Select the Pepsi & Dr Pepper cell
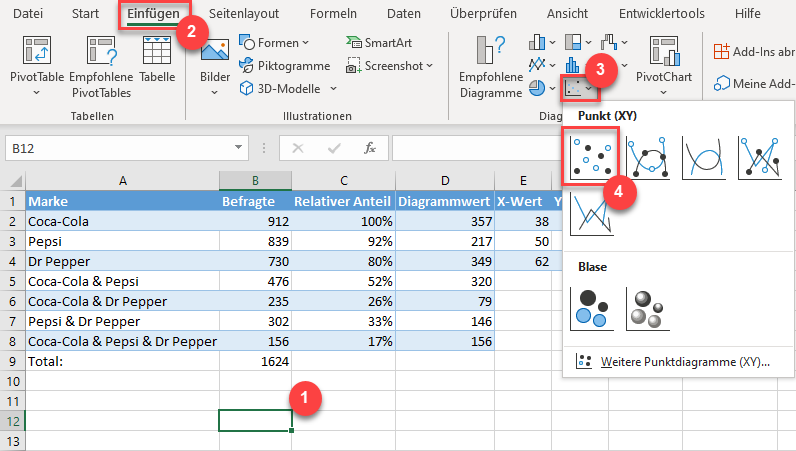 pos(122,321)
